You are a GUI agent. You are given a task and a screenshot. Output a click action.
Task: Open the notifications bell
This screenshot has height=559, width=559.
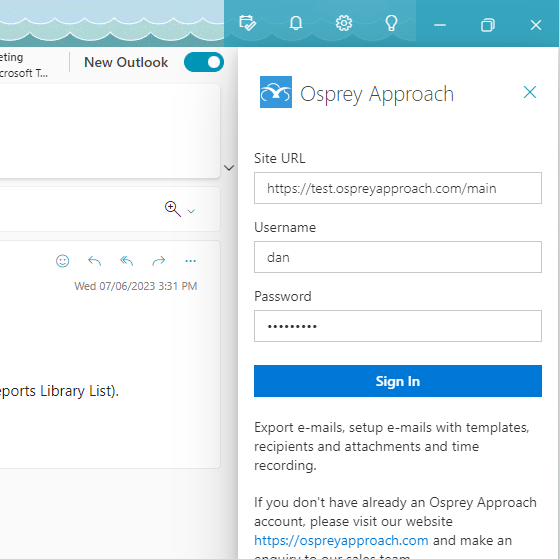tap(296, 24)
